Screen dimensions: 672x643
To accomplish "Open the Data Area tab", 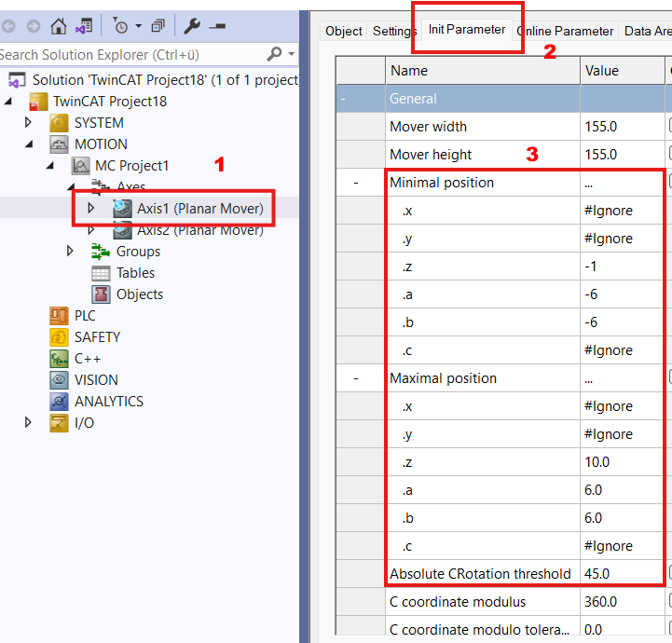I will 647,31.
